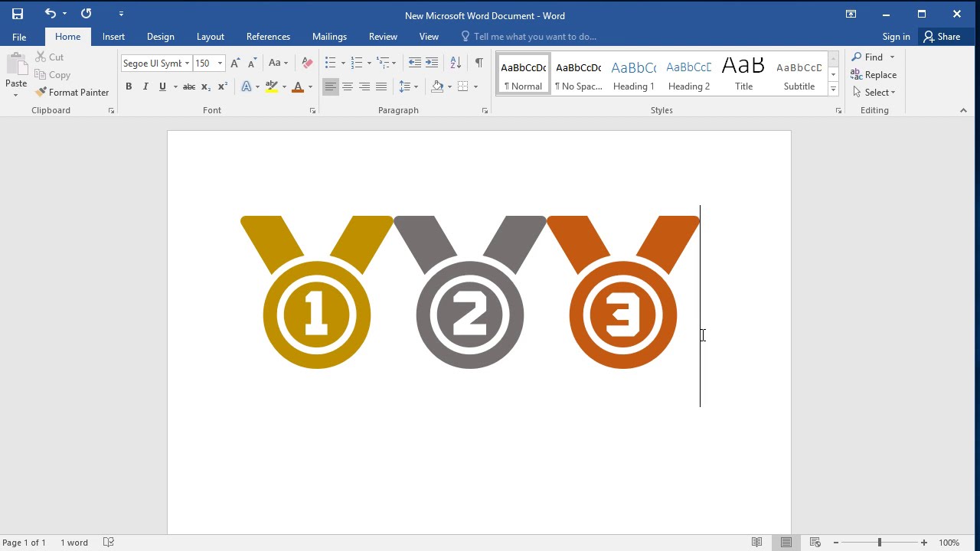Apply the Heading 1 style

coord(634,74)
